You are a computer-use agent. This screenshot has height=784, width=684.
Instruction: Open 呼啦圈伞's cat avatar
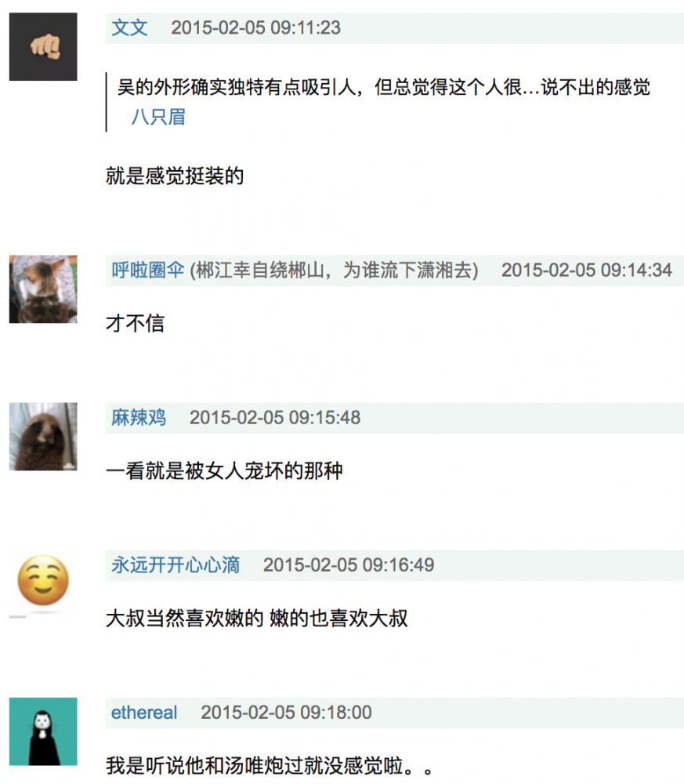(x=43, y=289)
